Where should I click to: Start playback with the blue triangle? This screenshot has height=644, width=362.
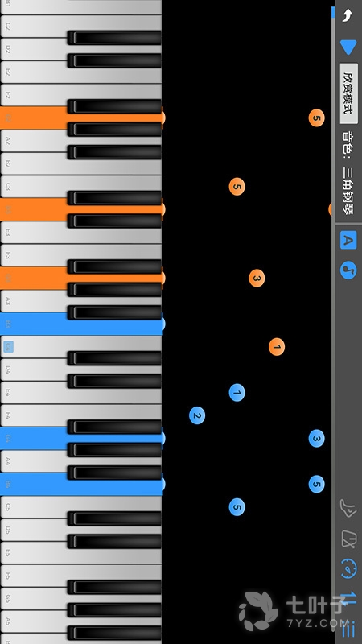pos(348,47)
